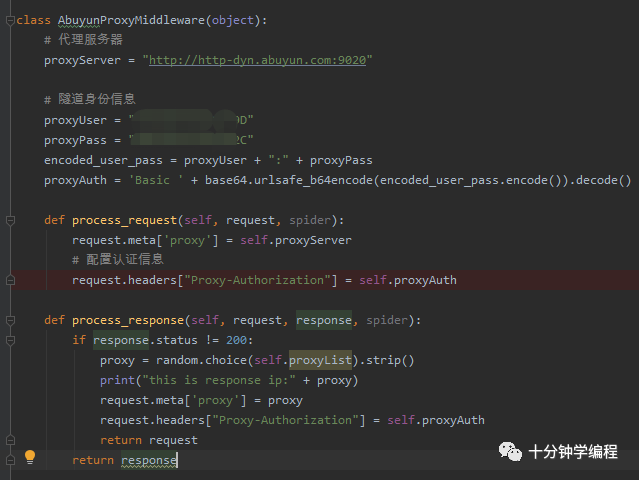Click the proxyPass variable name
639x480 pixels.
coord(75,140)
